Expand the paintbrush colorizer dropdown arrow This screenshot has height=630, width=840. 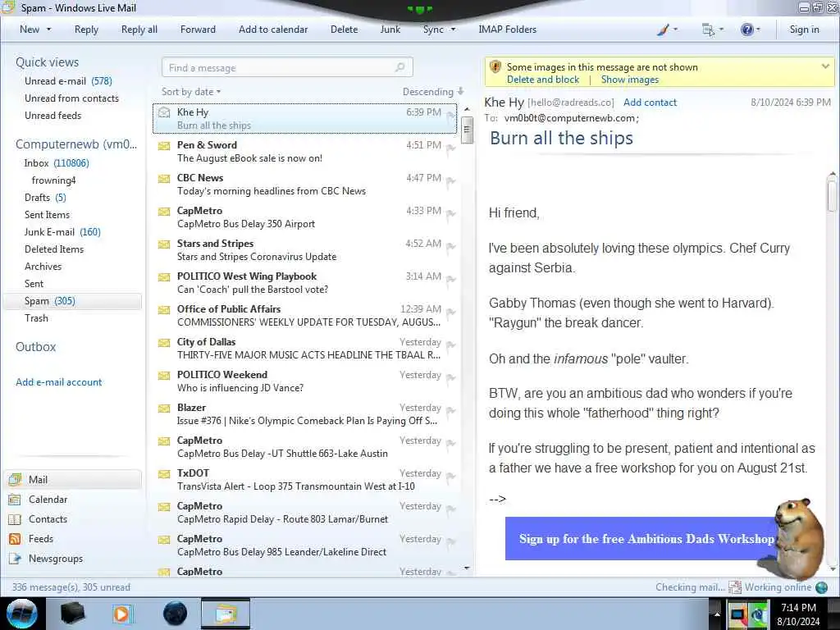click(676, 30)
